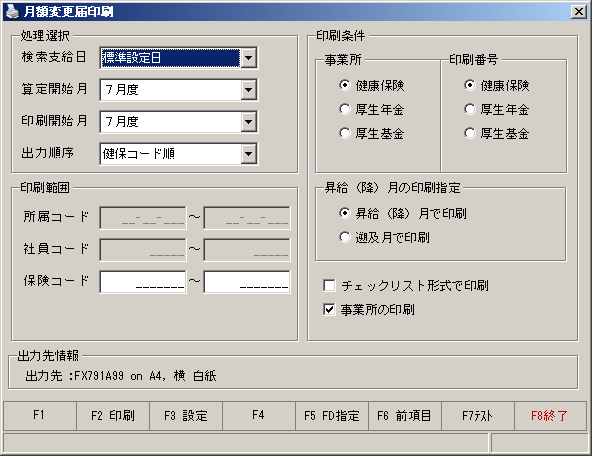Screen dimensions: 592x456
Task: Click F2 印刷 to print
Action: click(x=113, y=416)
